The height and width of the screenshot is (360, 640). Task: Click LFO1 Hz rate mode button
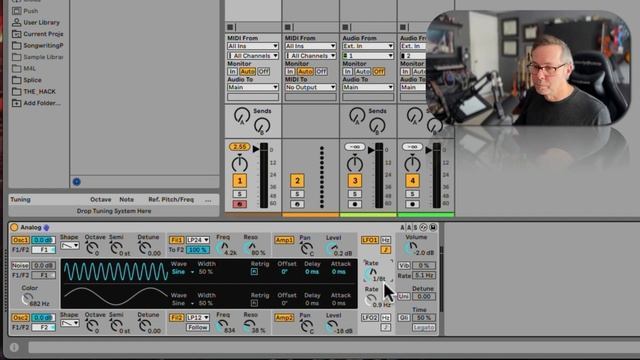(386, 240)
